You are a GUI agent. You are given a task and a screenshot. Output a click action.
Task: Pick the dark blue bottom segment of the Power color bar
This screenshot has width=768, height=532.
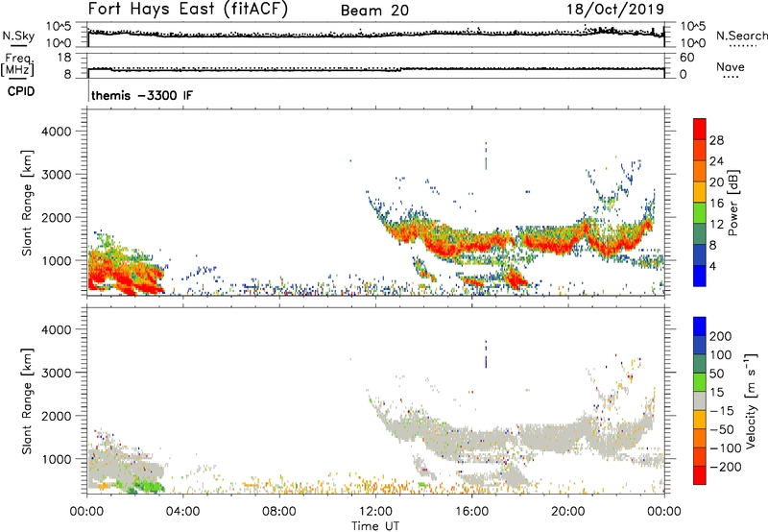[700, 276]
